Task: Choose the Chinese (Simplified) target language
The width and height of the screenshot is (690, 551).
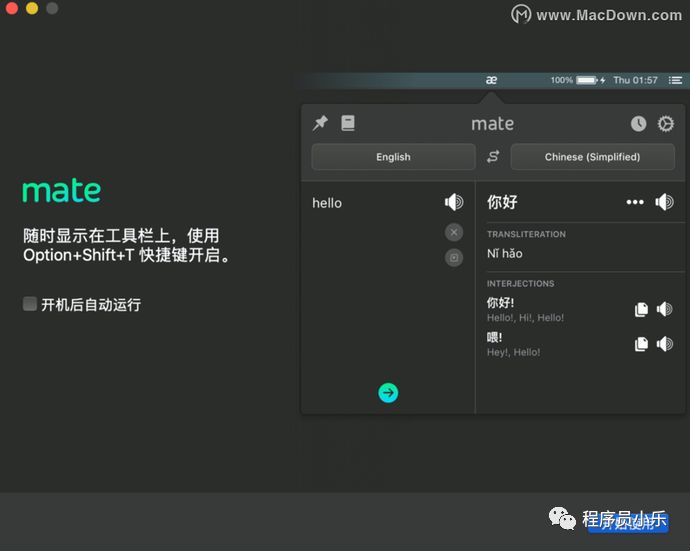Action: tap(592, 157)
